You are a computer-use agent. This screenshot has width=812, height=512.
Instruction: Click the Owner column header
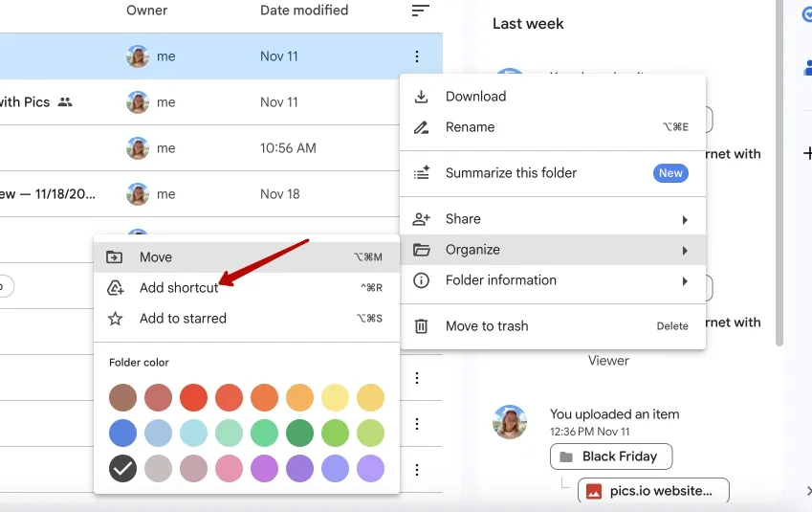[x=146, y=11]
